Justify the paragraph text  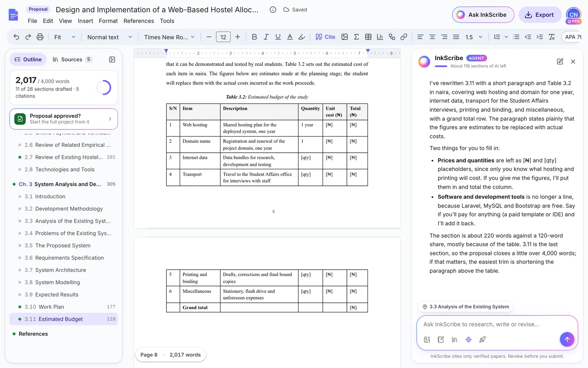(456, 37)
